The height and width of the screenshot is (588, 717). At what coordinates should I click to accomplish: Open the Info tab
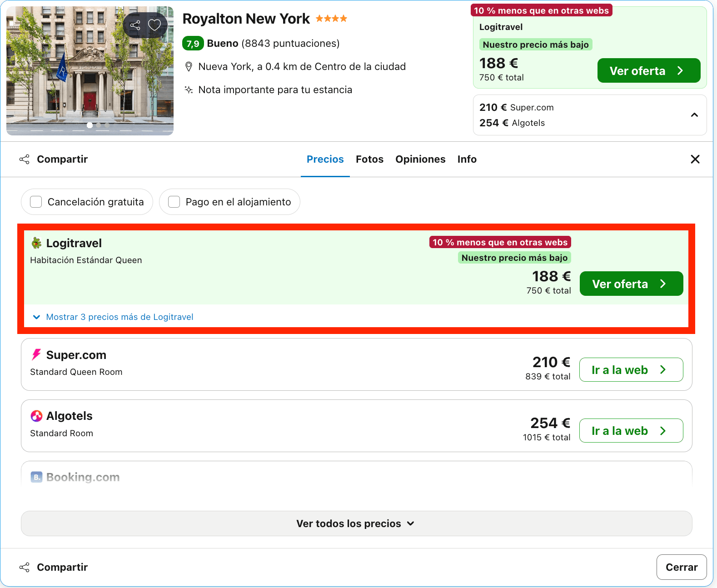pos(467,159)
